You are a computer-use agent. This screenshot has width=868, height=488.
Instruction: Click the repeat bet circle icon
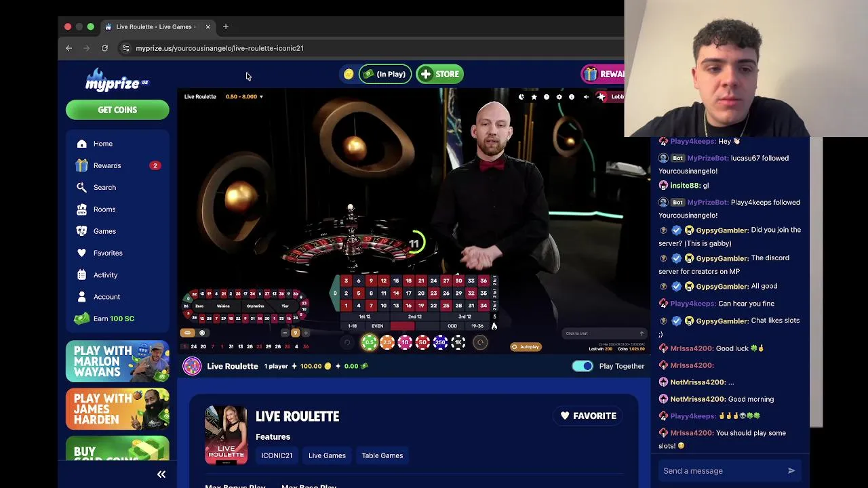481,342
